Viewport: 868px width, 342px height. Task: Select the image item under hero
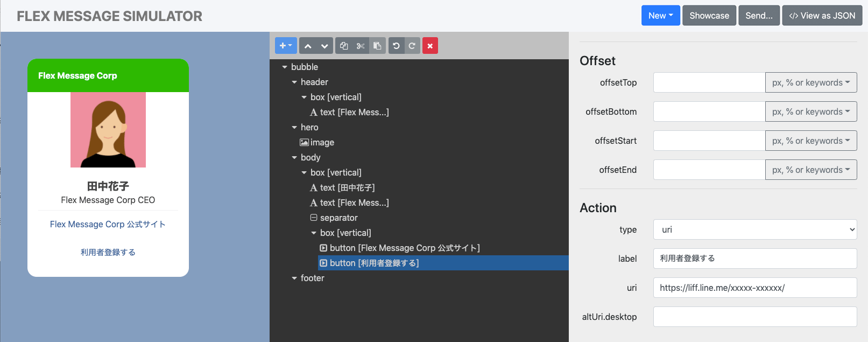[322, 142]
